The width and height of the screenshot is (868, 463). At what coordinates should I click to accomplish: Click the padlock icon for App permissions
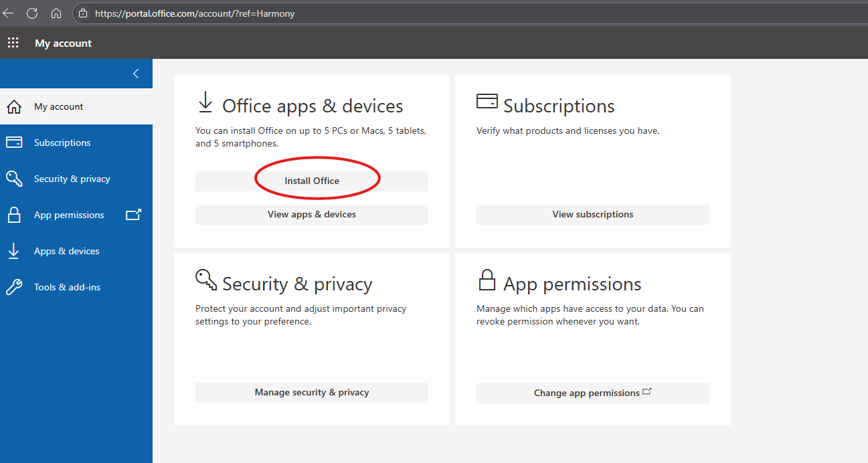tap(13, 215)
